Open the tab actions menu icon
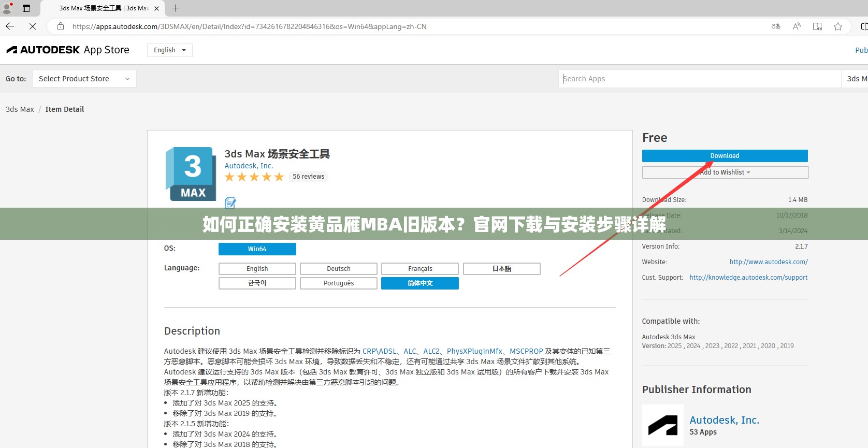Viewport: 868px width, 448px height. [26, 8]
